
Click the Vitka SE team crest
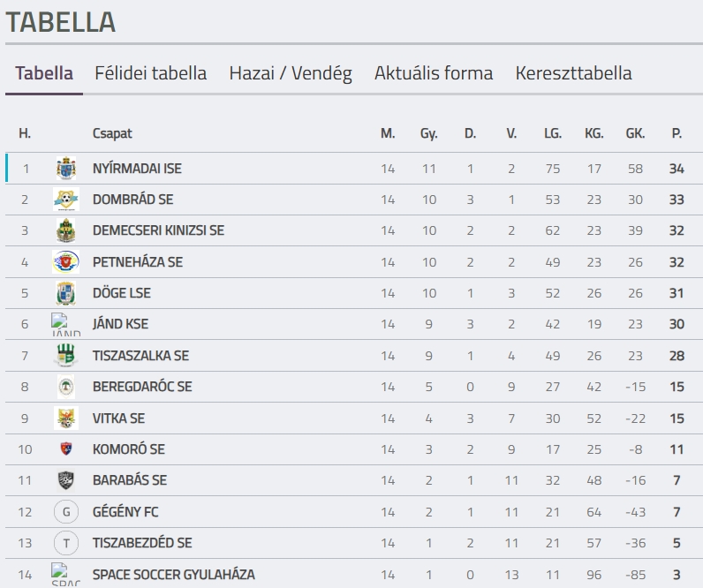click(x=66, y=418)
